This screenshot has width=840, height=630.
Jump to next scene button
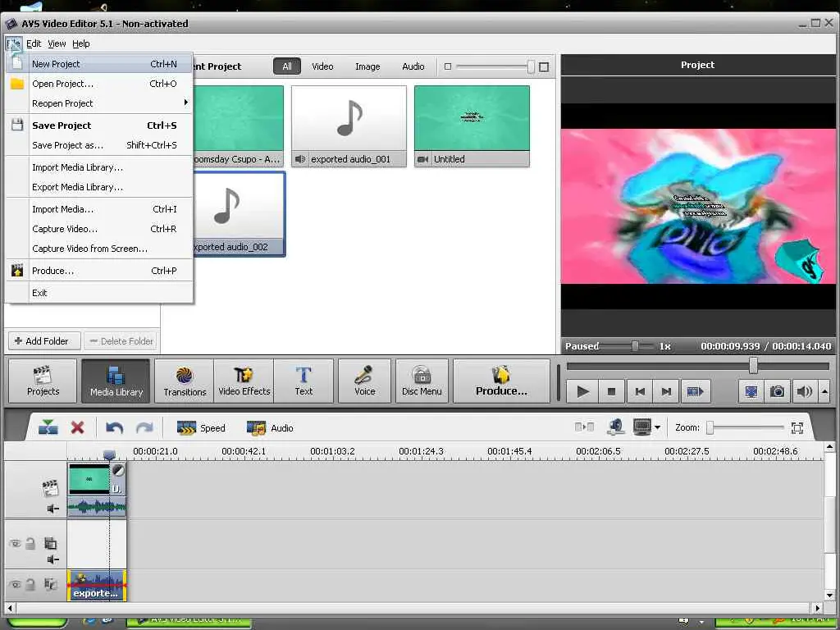coord(695,391)
